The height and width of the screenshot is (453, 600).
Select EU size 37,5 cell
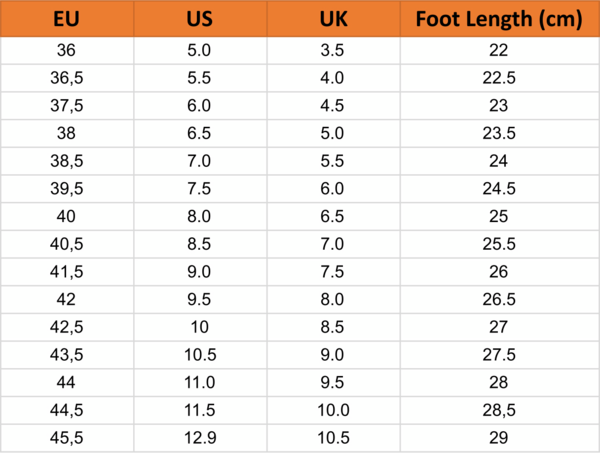click(x=66, y=106)
